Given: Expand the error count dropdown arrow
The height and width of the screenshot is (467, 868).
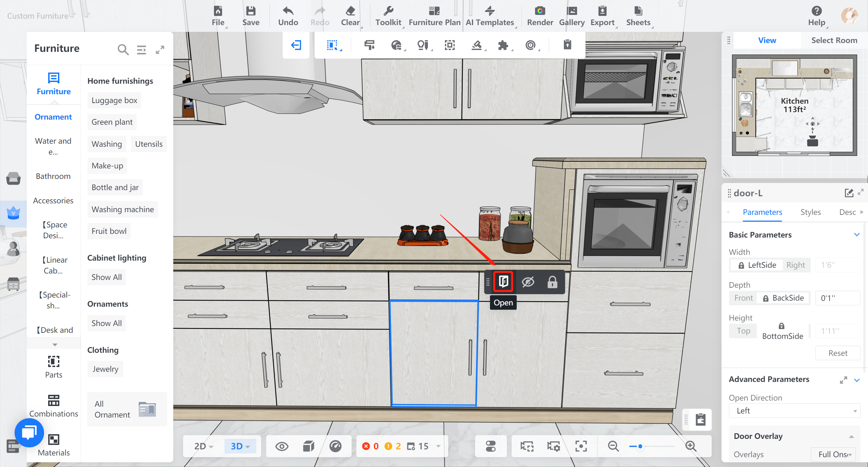Looking at the screenshot, I should click(x=438, y=446).
